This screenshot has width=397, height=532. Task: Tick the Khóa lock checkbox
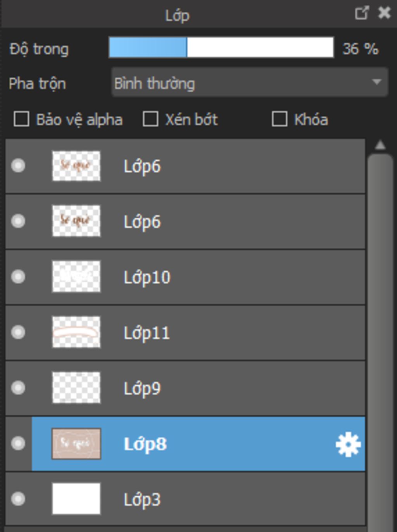(280, 119)
